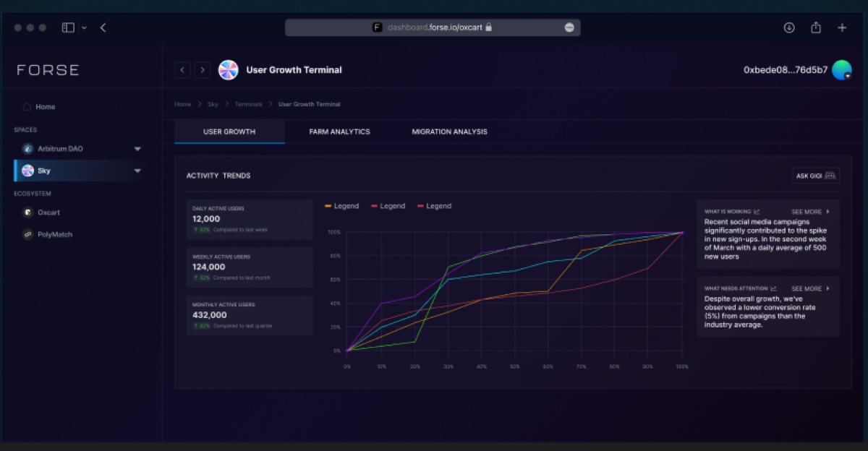Click the Forse favicon in address bar
This screenshot has height=451, width=868.
(377, 27)
